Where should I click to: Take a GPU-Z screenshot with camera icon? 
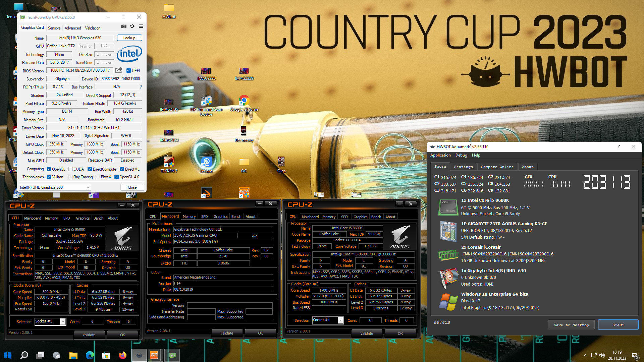[124, 26]
